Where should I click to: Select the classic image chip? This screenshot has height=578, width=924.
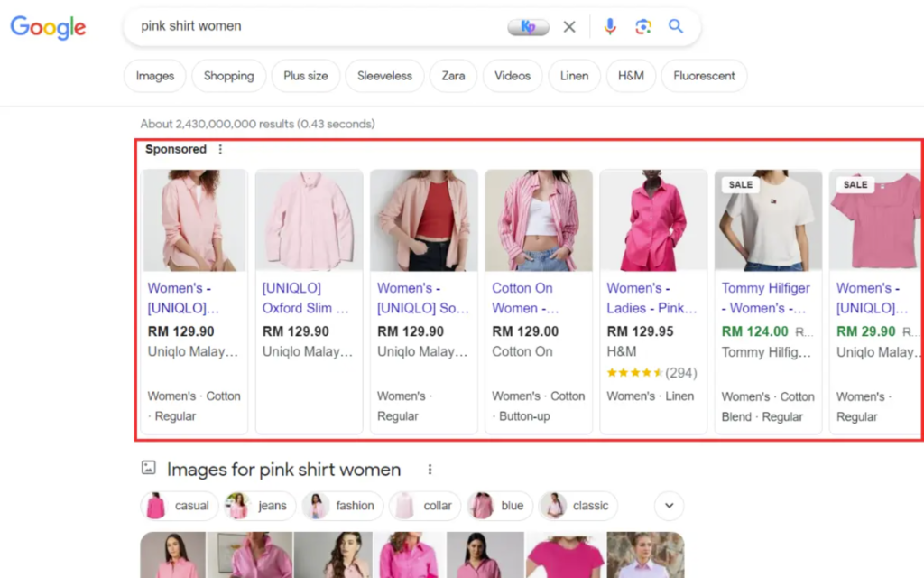coord(577,506)
